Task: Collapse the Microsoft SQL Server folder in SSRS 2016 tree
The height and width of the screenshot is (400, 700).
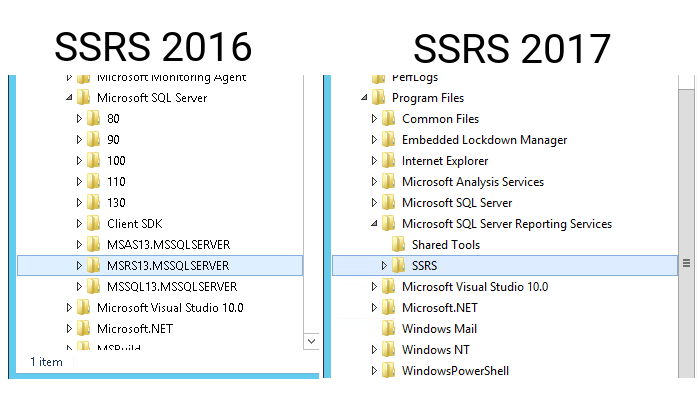Action: [x=69, y=97]
